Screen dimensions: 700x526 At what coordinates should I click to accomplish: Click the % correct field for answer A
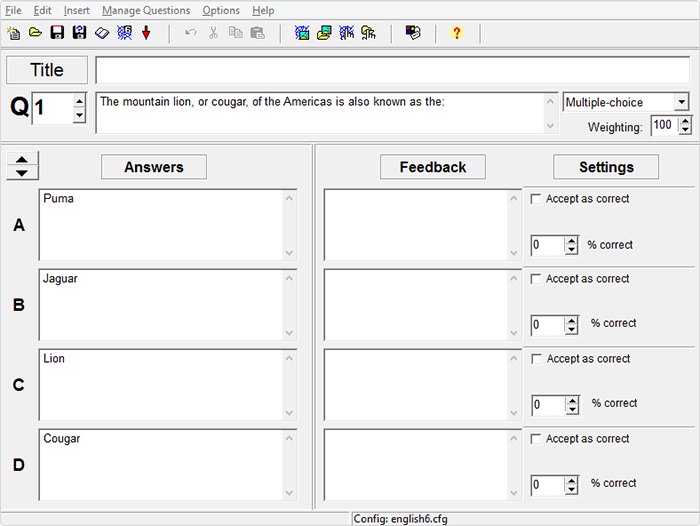[x=548, y=245]
